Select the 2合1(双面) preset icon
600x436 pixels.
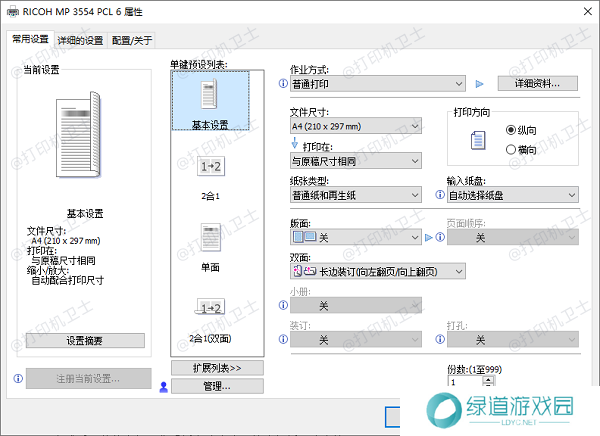[x=210, y=307]
